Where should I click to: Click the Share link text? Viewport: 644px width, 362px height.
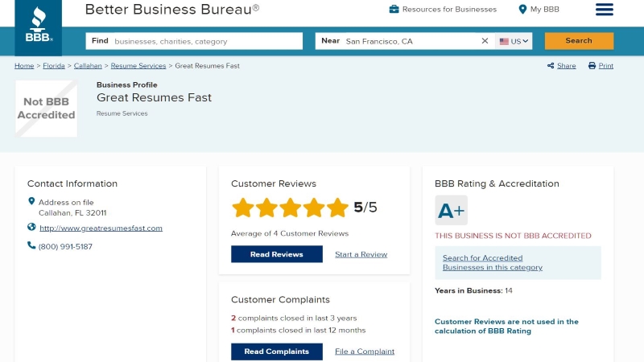(x=567, y=66)
